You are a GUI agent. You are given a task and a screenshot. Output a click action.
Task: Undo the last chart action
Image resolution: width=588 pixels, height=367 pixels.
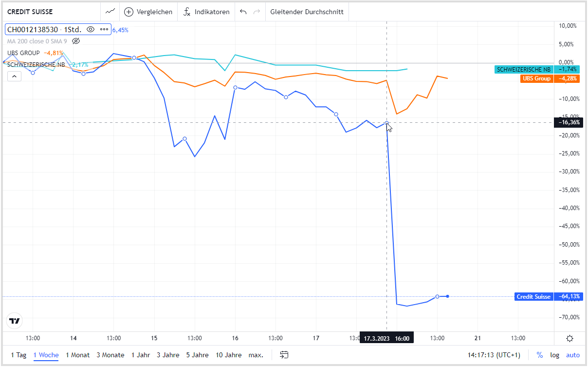pyautogui.click(x=243, y=12)
